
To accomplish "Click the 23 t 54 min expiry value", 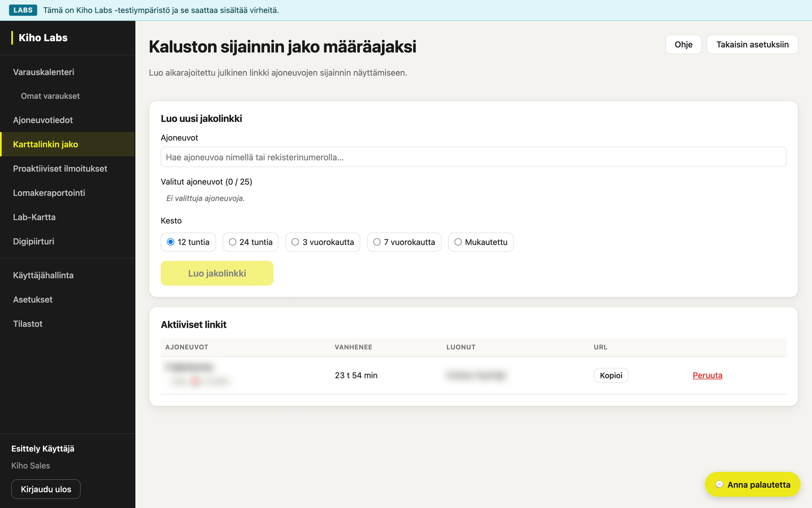I will pos(356,375).
